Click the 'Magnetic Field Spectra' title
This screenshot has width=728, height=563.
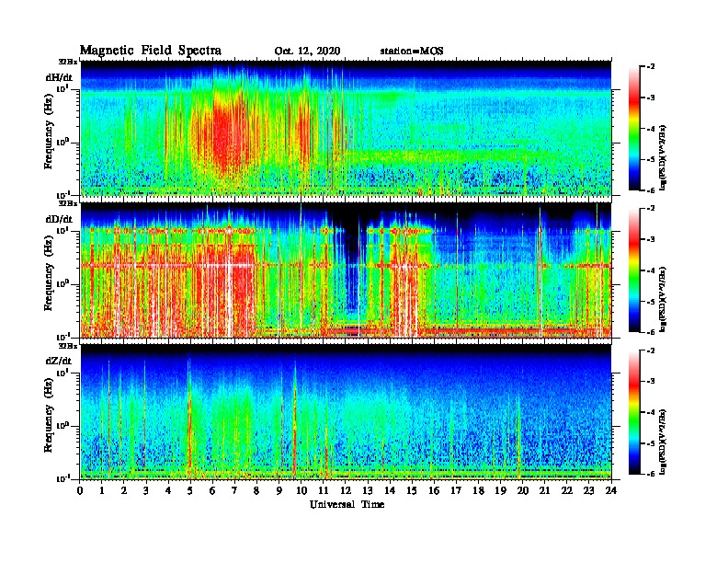[x=151, y=51]
